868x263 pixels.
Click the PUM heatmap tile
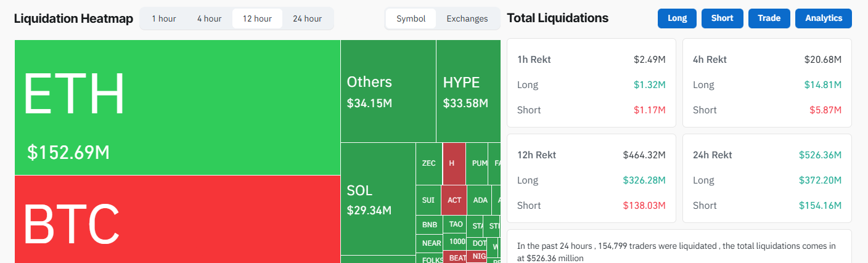pyautogui.click(x=477, y=164)
